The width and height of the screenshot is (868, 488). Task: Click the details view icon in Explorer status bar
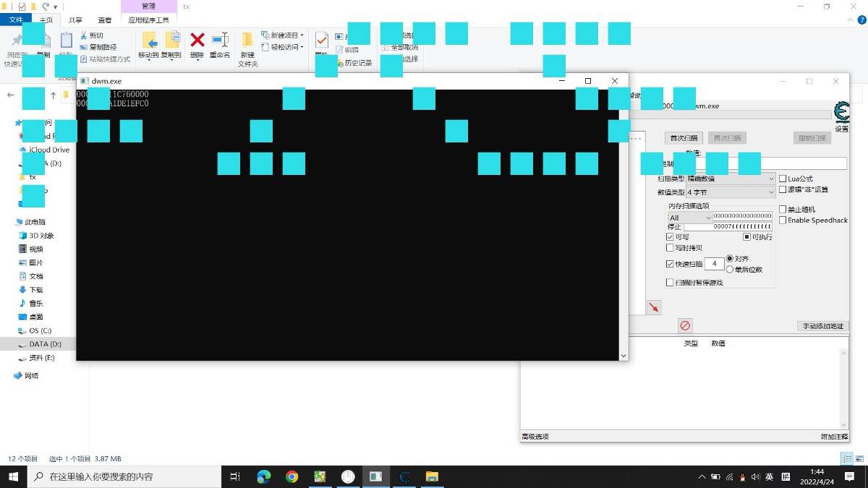point(846,459)
